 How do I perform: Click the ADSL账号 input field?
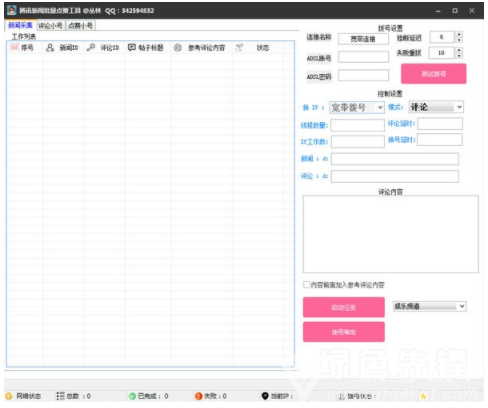click(x=363, y=57)
